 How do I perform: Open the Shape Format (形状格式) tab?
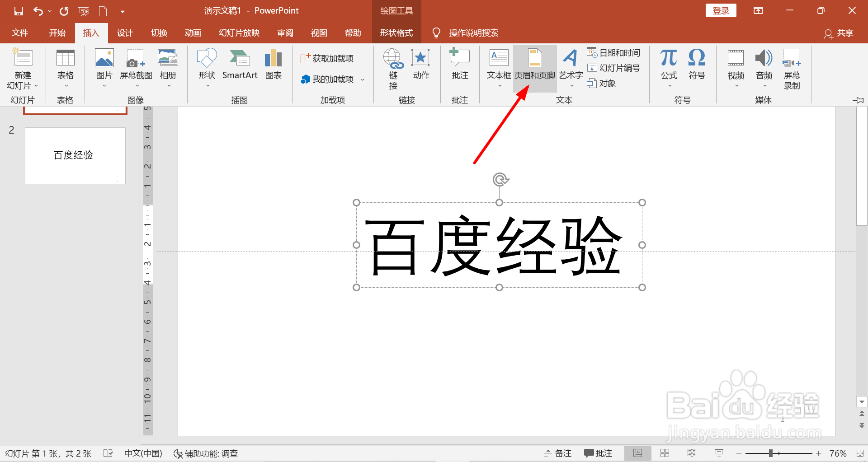click(x=396, y=33)
